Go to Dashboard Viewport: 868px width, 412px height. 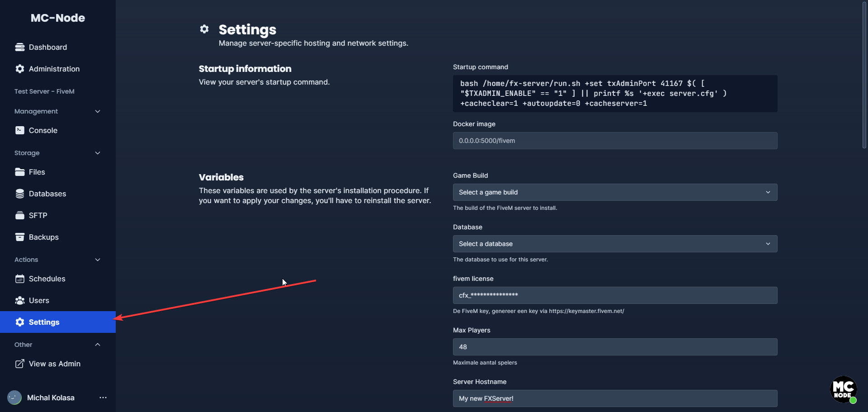tap(58, 47)
